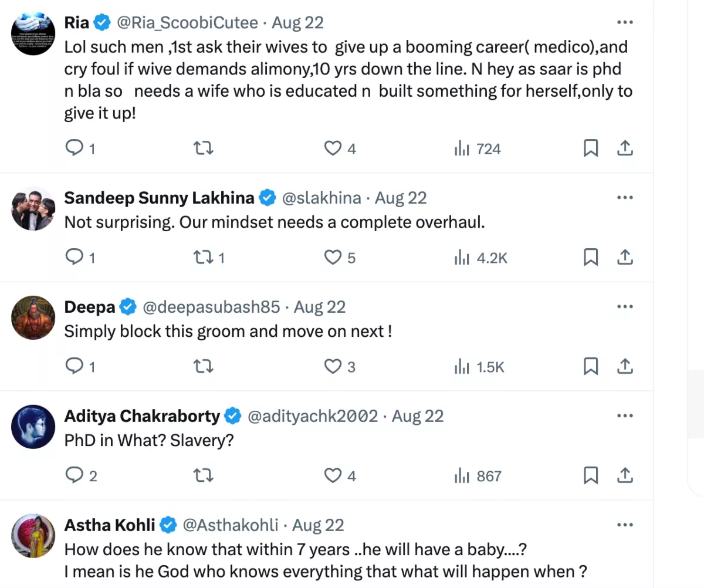Repost Sandeep Sunny Lakhina's tweet
Image resolution: width=704 pixels, height=588 pixels.
pos(203,258)
